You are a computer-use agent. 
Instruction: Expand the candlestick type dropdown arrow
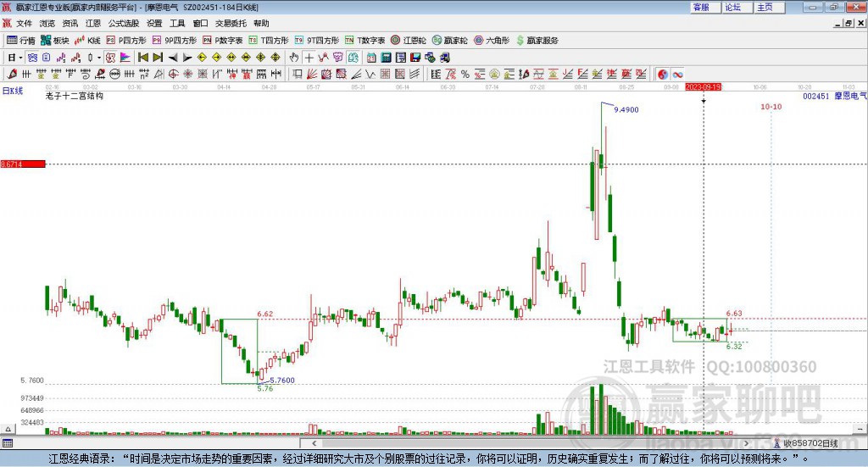(x=99, y=58)
